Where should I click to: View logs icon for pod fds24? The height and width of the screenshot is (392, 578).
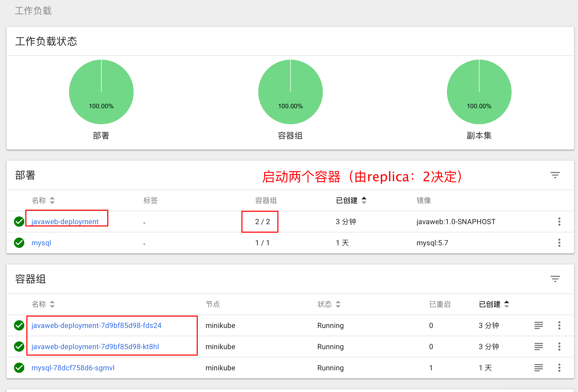(539, 325)
